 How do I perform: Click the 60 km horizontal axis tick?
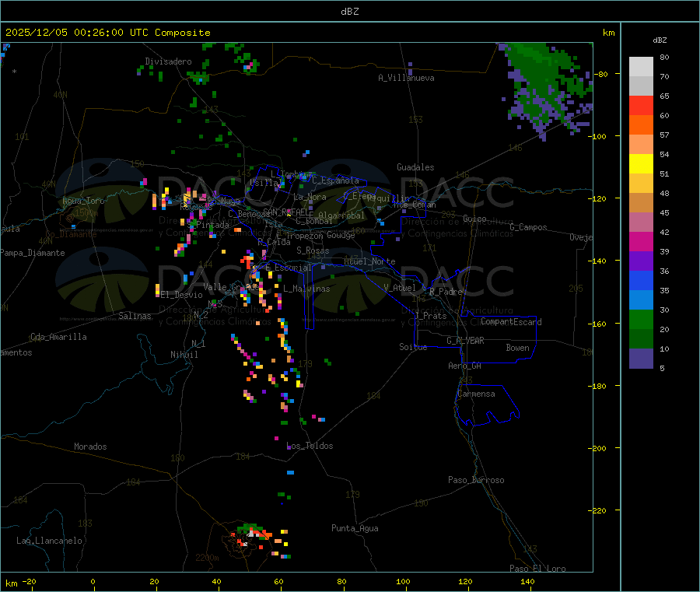[279, 581]
